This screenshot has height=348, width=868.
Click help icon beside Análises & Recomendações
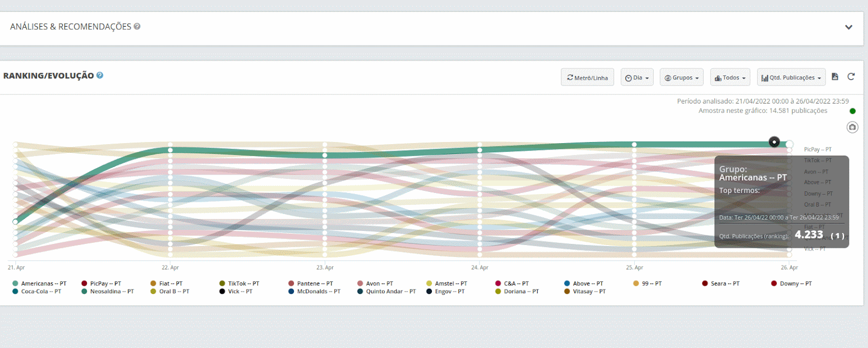[137, 26]
